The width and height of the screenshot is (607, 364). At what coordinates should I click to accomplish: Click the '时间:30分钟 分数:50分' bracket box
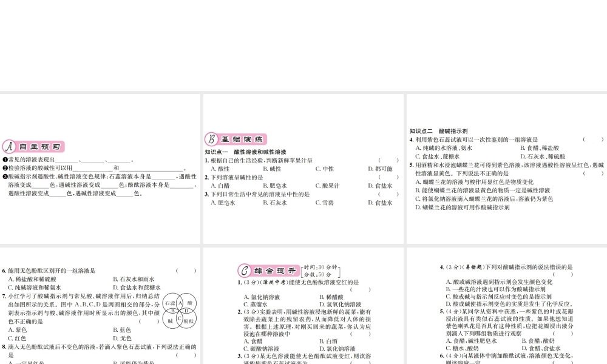pyautogui.click(x=321, y=271)
